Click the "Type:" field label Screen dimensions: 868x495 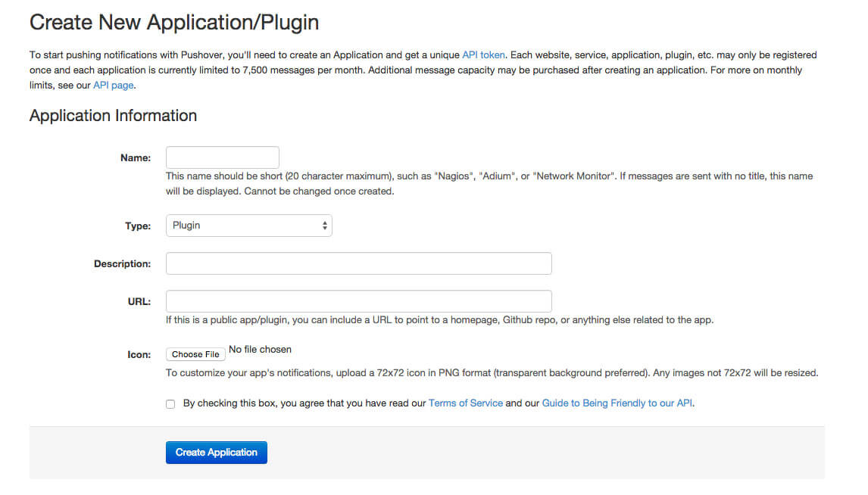click(138, 226)
